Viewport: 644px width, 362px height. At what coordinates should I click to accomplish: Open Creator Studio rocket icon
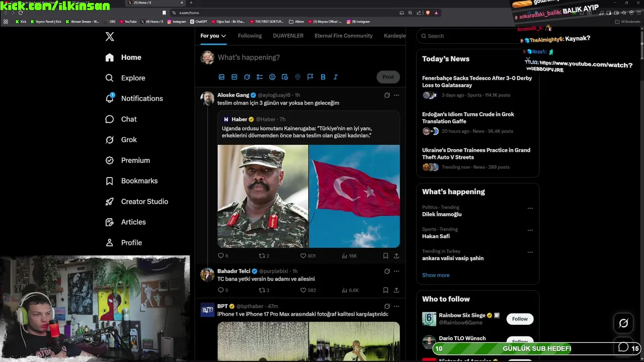tap(110, 202)
